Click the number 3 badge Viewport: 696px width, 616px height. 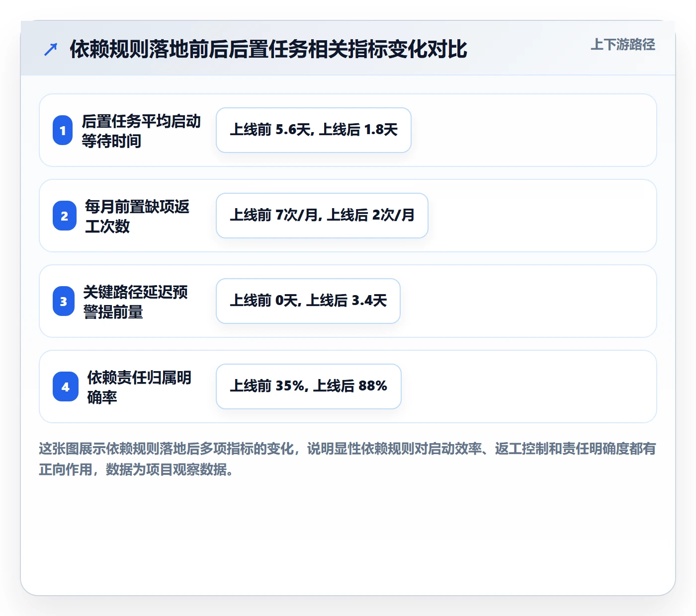64,301
